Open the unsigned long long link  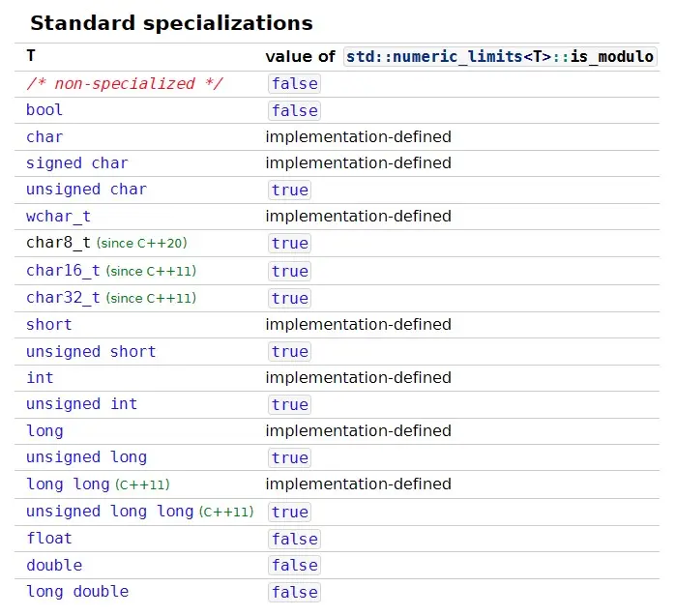pyautogui.click(x=109, y=511)
